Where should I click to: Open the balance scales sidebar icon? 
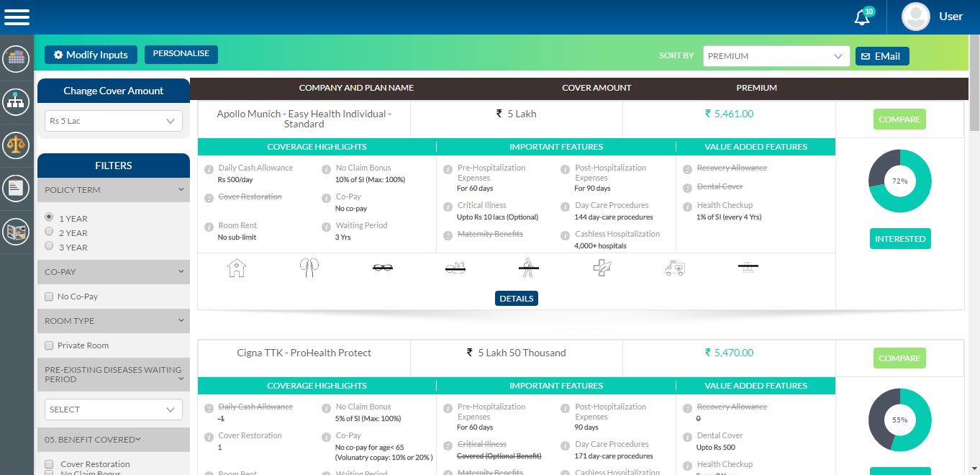point(16,145)
